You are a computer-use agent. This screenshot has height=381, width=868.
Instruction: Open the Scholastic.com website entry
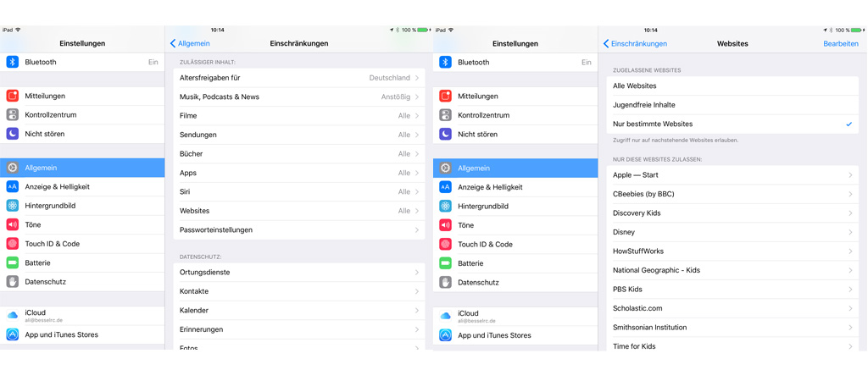tap(732, 308)
